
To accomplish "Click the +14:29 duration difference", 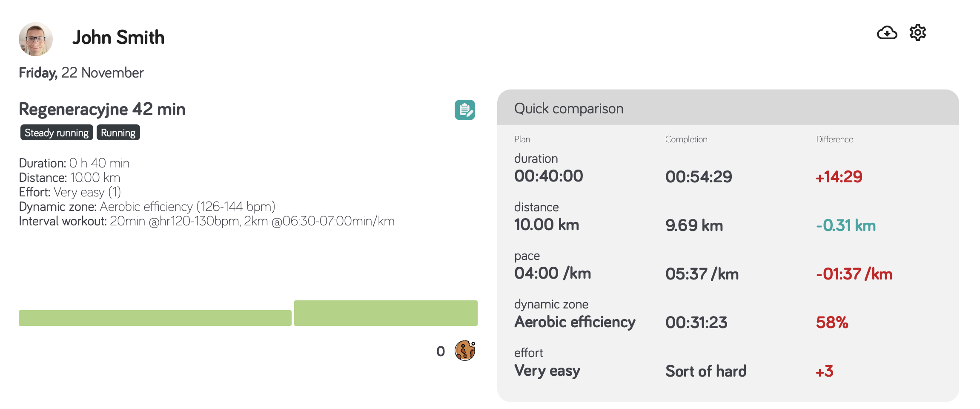I will (x=839, y=177).
